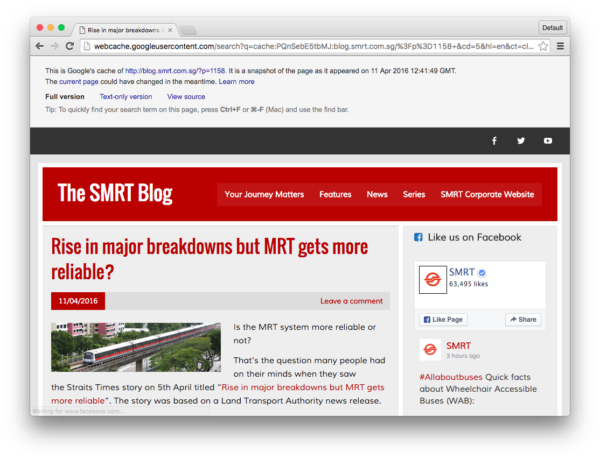
Task: Click 'Full version' text
Action: pyautogui.click(x=65, y=97)
